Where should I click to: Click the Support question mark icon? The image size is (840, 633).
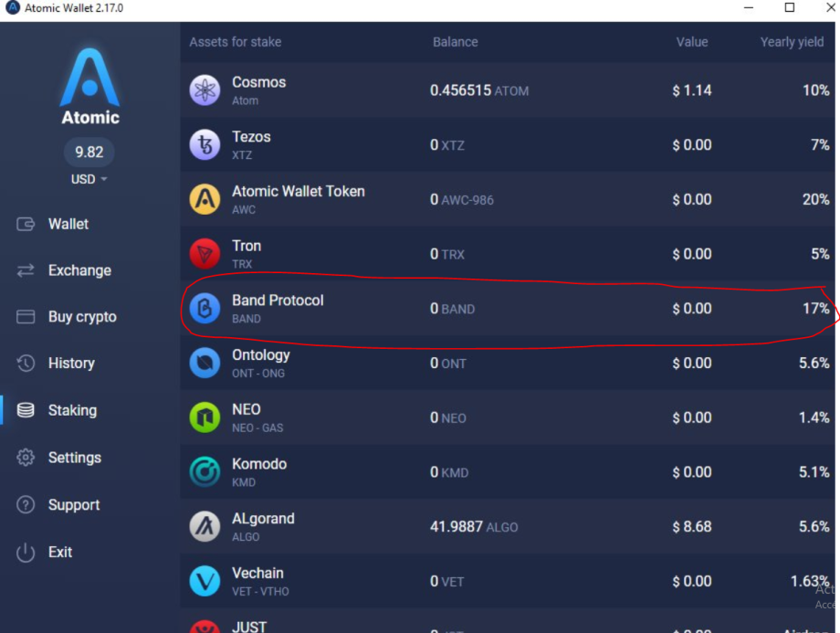26,504
